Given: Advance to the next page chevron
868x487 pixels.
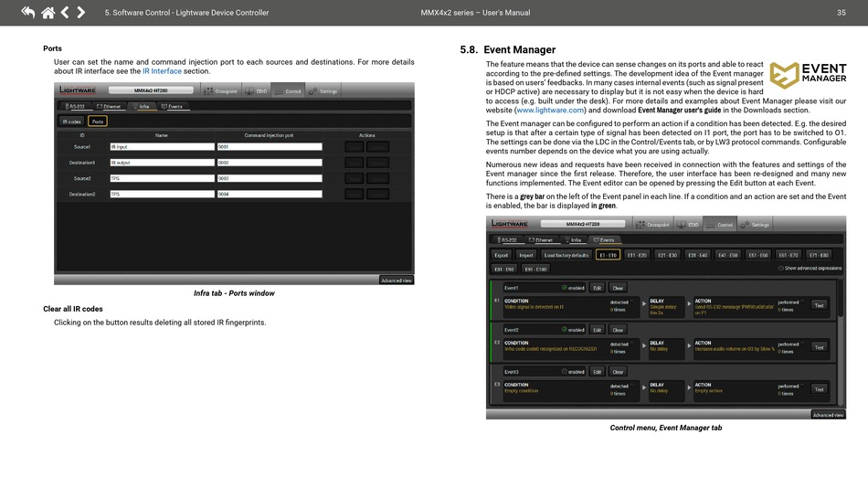Looking at the screenshot, I should click(80, 12).
